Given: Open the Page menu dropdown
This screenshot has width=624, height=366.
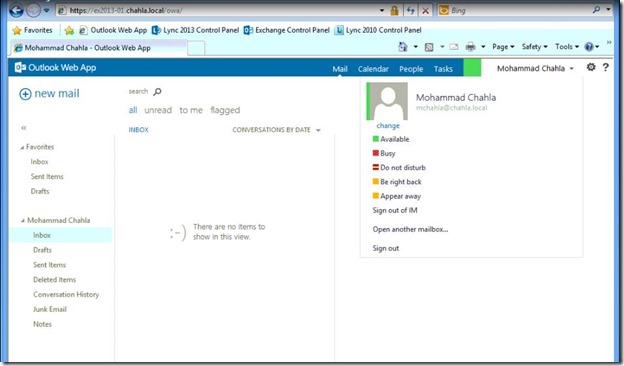Looking at the screenshot, I should pos(503,47).
